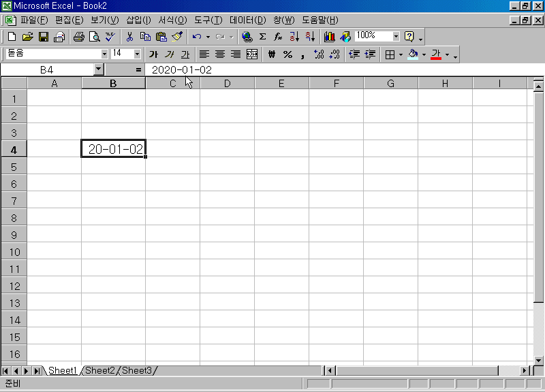Decrease indent of cell
The image size is (545, 392).
point(354,54)
